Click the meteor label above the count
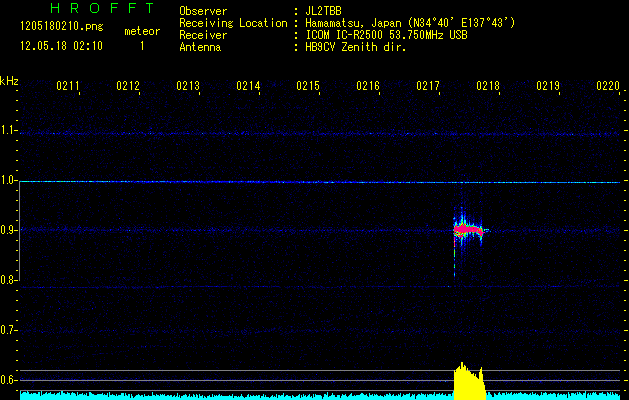This screenshot has height=400, width=629. (141, 31)
